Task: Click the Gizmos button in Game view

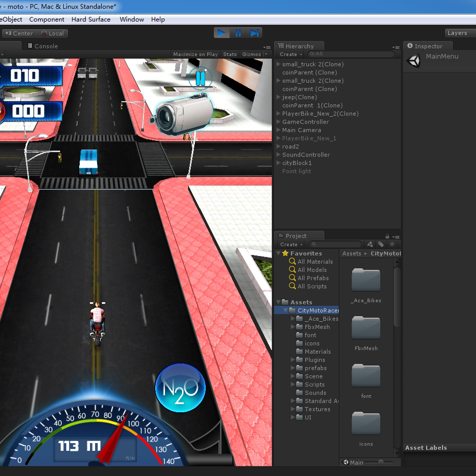Action: pyautogui.click(x=252, y=54)
